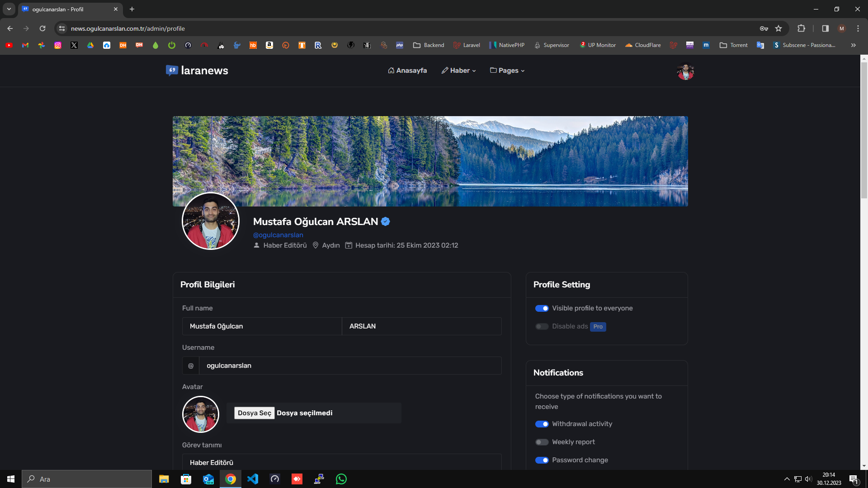
Task: Go to Anasayfa in the navbar
Action: tap(407, 70)
